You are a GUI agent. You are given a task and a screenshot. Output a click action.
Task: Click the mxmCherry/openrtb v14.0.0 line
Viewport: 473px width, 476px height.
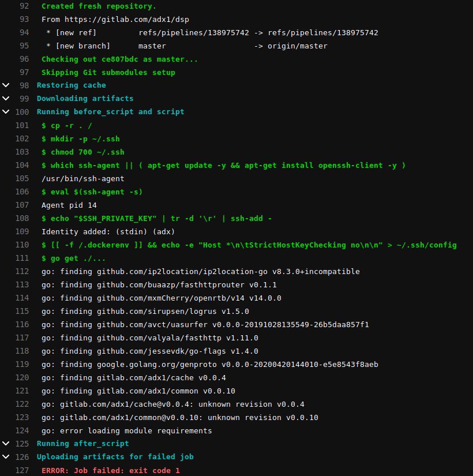[161, 298]
